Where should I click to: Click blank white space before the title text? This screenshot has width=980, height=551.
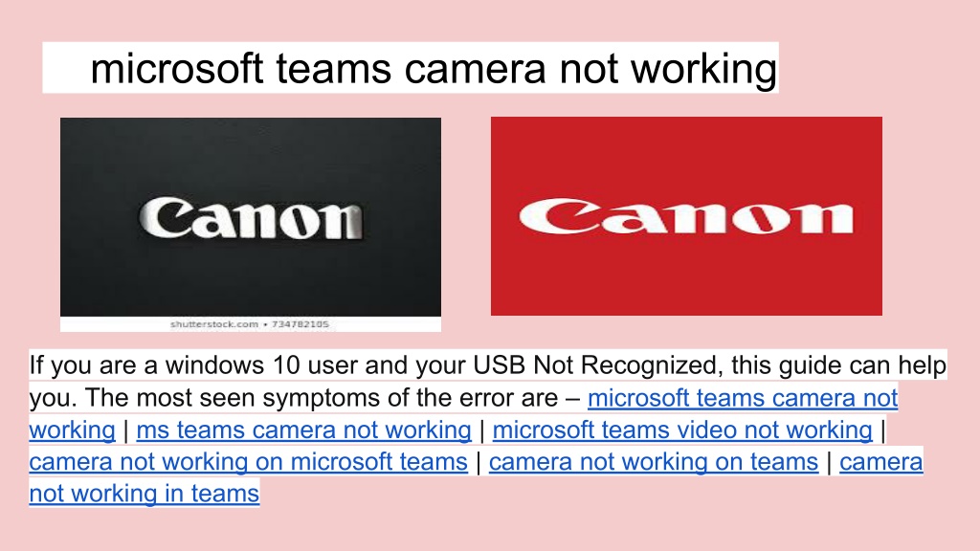(x=66, y=68)
